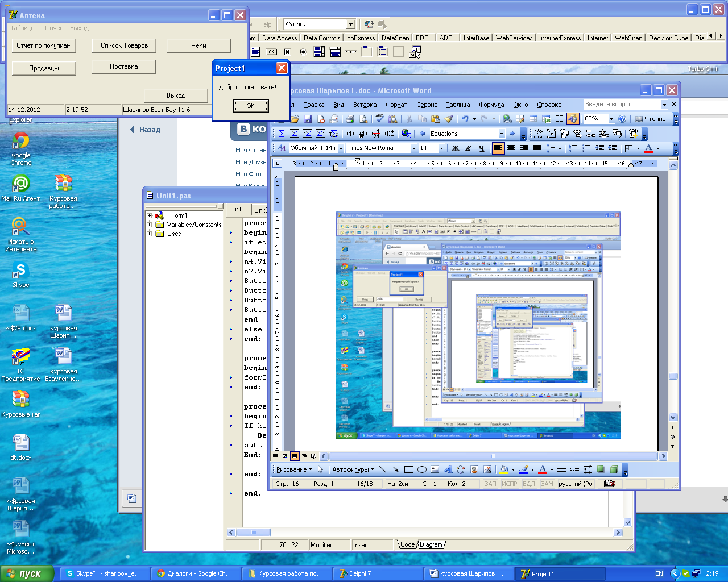
Task: Toggle justify alignment in Word
Action: (537, 148)
